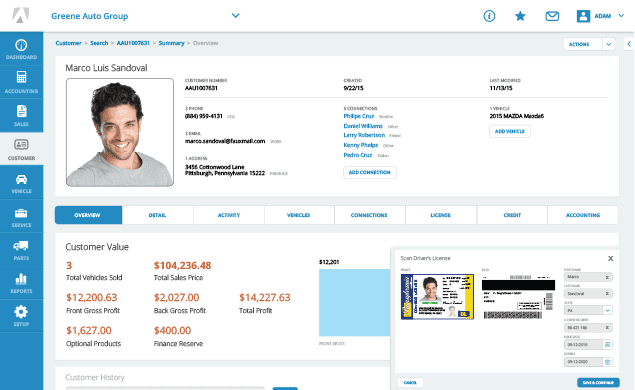Click the Issue Date input field
The height and width of the screenshot is (390, 635).
pyautogui.click(x=584, y=345)
